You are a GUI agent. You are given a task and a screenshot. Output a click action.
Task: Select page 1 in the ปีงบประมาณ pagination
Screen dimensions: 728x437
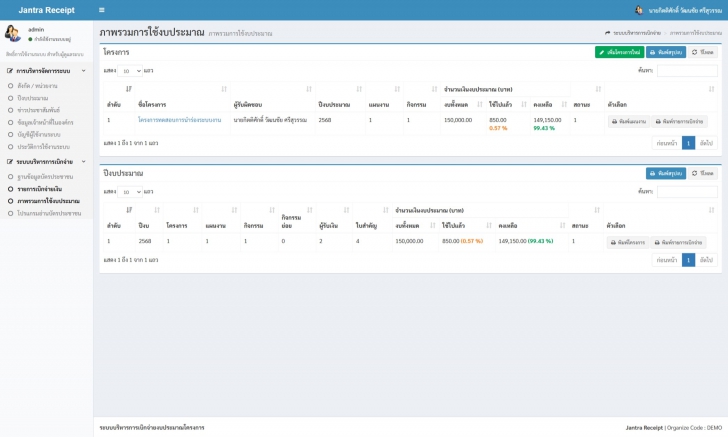(688, 260)
